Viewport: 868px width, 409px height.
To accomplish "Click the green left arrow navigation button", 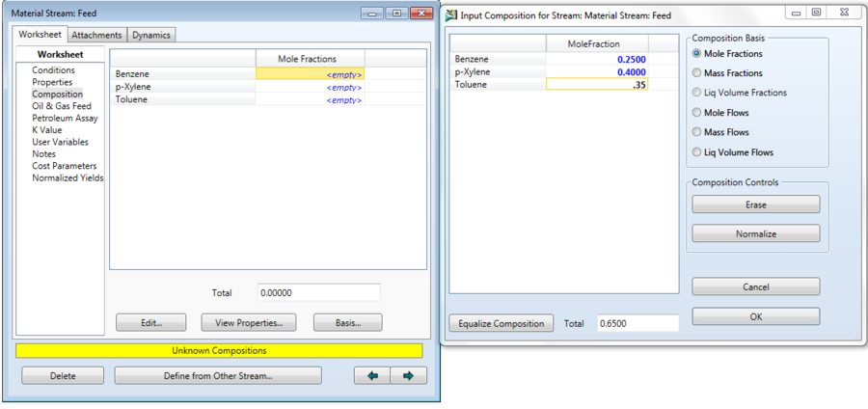I will (372, 376).
